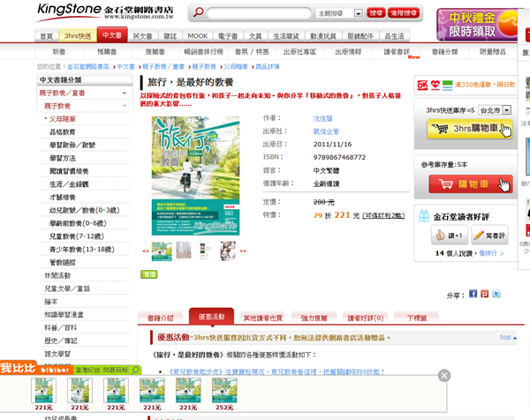The width and height of the screenshot is (530, 420).
Task: Open the 讀者書評 submenu item
Action: pos(397,52)
